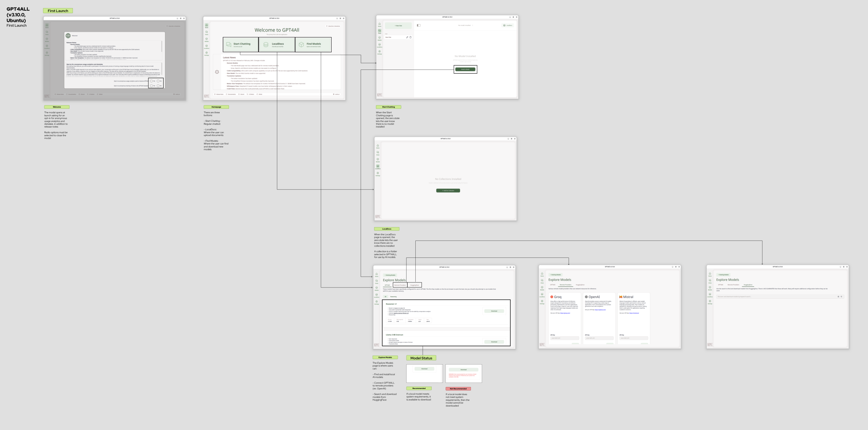The image size is (868, 430).
Task: Open the Qwen2.5-Coder link under Reasoner v1
Action: [399, 308]
